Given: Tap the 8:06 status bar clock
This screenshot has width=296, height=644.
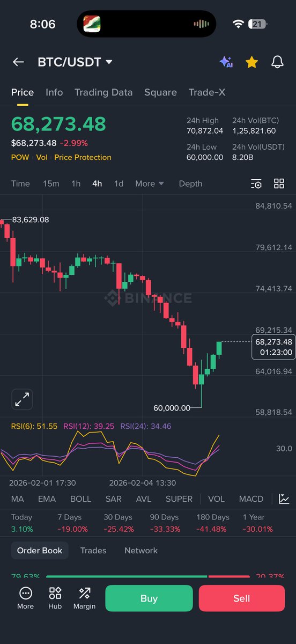Looking at the screenshot, I should coord(42,24).
